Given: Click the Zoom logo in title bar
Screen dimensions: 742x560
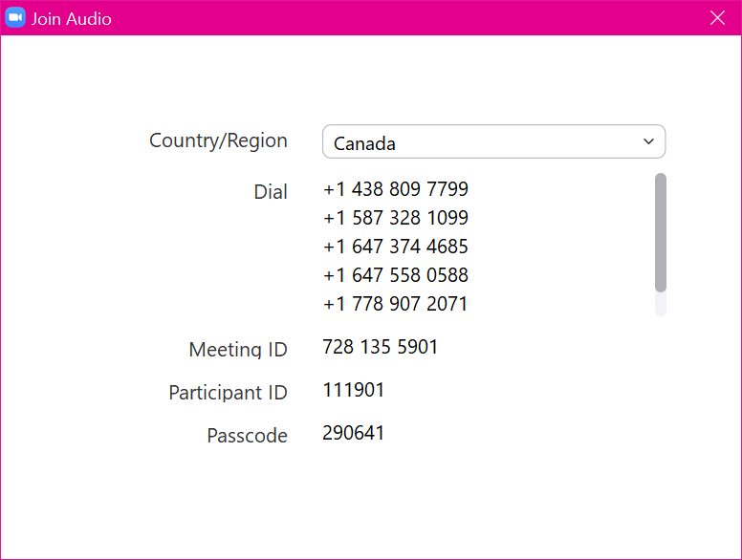Looking at the screenshot, I should [x=16, y=18].
